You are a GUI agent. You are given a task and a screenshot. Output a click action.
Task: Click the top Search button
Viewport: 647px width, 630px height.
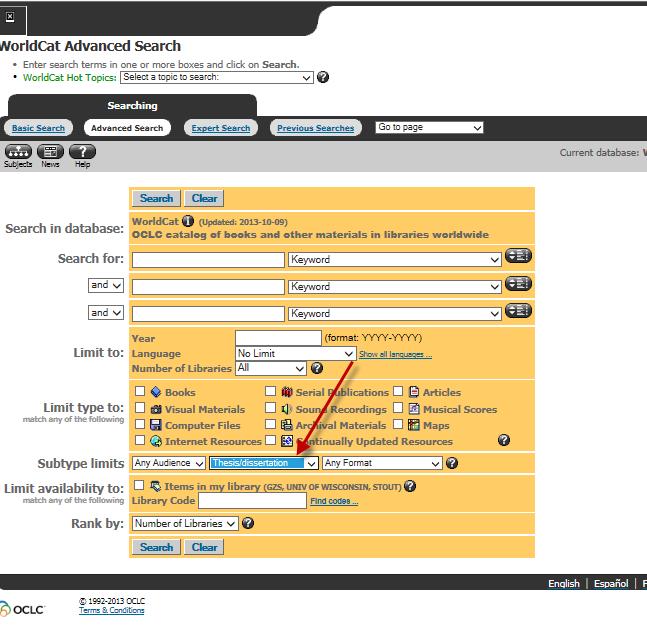point(156,198)
